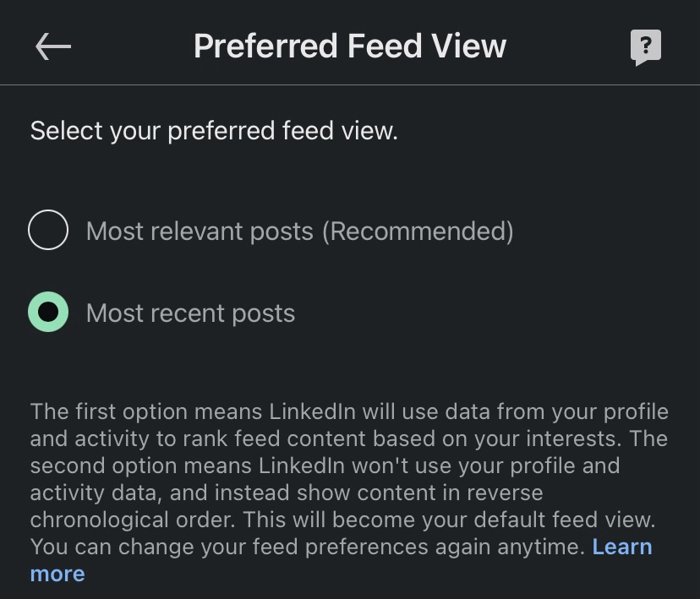Open help via the question mark bubble icon
Screen dimensions: 700x599
pos(646,47)
